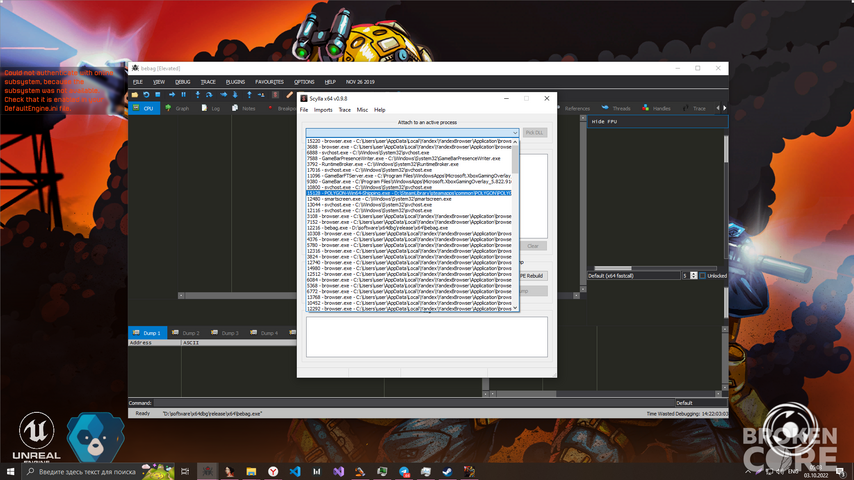This screenshot has height=480, width=854.
Task: Open Scylla's Imports menu
Action: point(323,110)
